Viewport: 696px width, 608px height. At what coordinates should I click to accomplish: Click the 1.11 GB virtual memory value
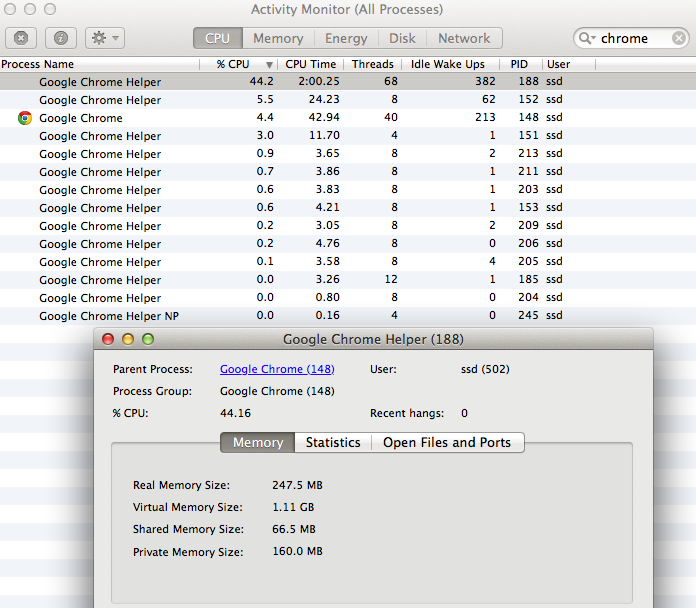tap(293, 507)
